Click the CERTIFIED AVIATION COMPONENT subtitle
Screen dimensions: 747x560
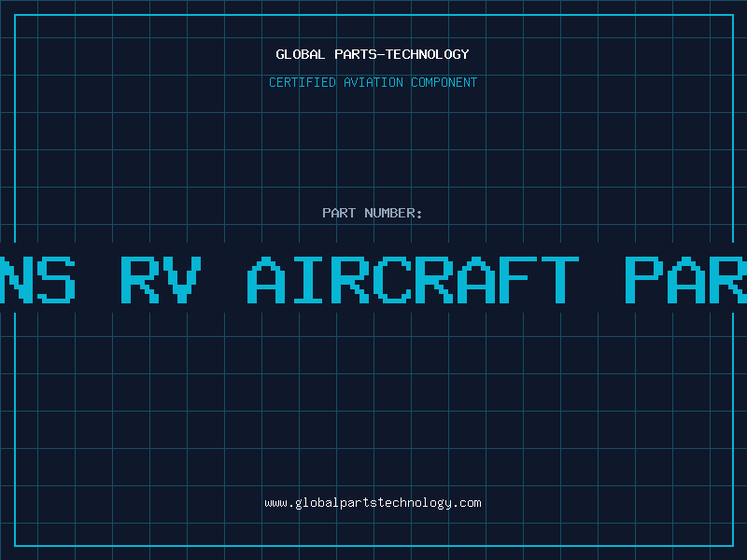(373, 82)
